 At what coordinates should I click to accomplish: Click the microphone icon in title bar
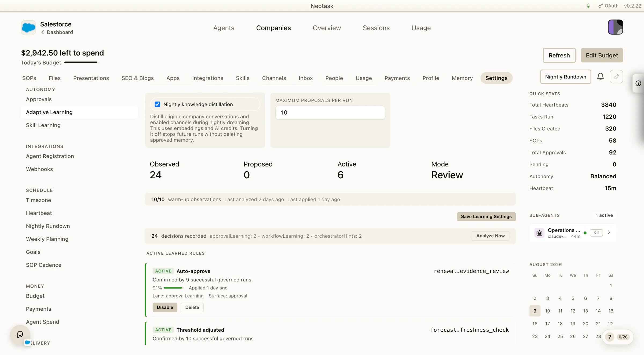(588, 6)
